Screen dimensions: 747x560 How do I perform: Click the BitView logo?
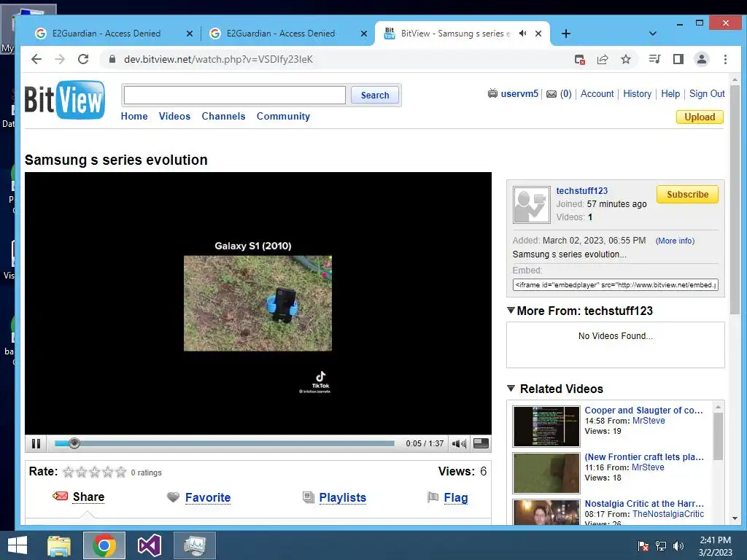tap(65, 100)
